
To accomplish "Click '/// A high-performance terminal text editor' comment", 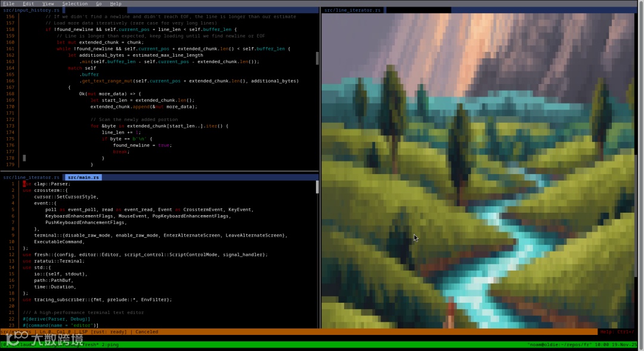I will (x=83, y=312).
